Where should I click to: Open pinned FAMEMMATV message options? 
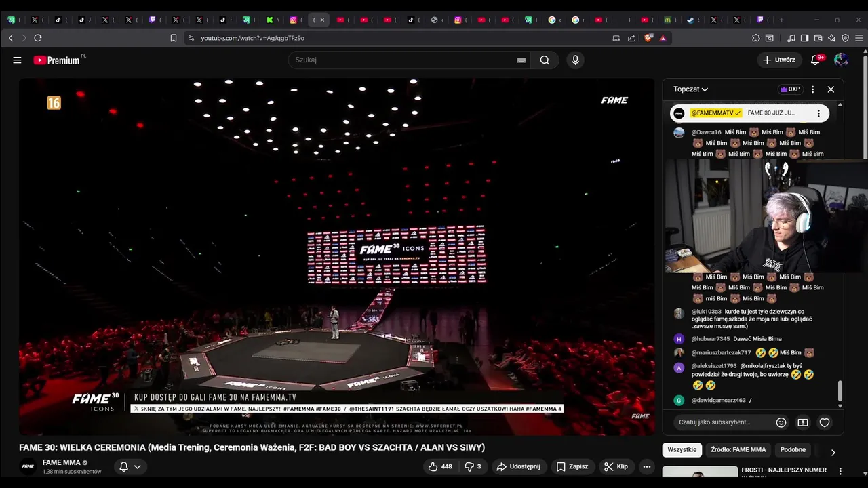(x=818, y=113)
